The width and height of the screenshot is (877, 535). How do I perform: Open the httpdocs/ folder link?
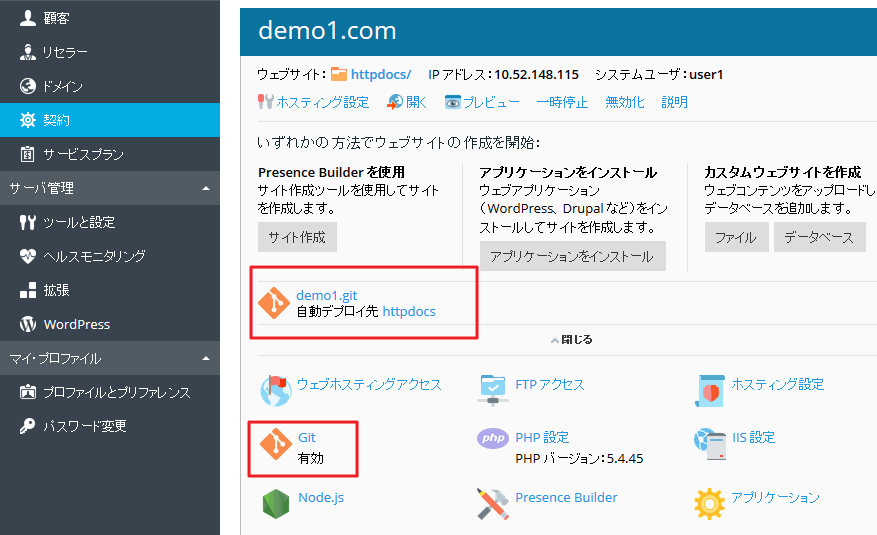click(380, 75)
